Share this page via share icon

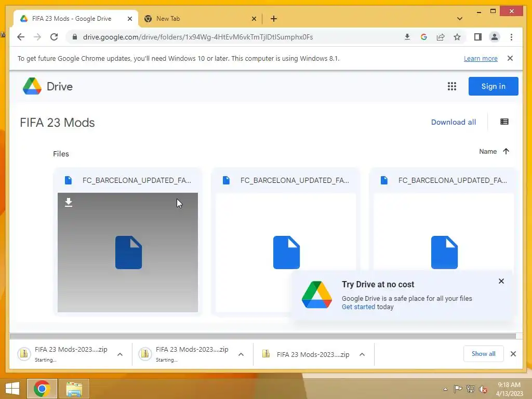coord(441,37)
